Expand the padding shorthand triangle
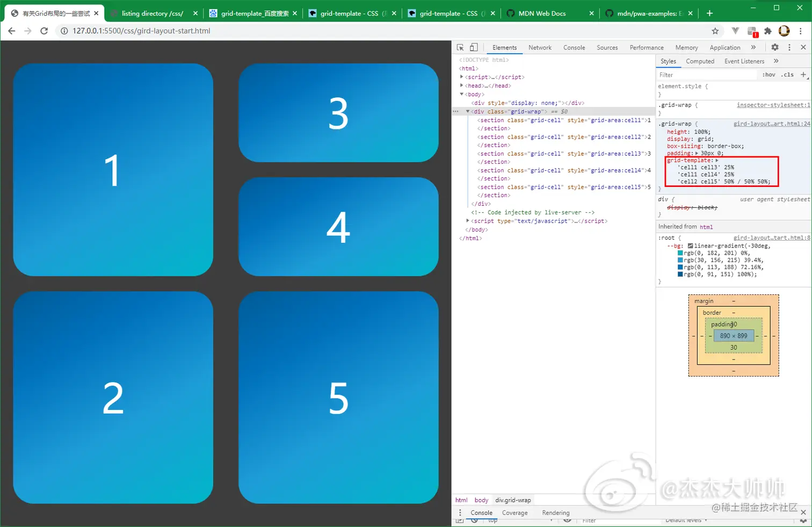 coord(697,153)
